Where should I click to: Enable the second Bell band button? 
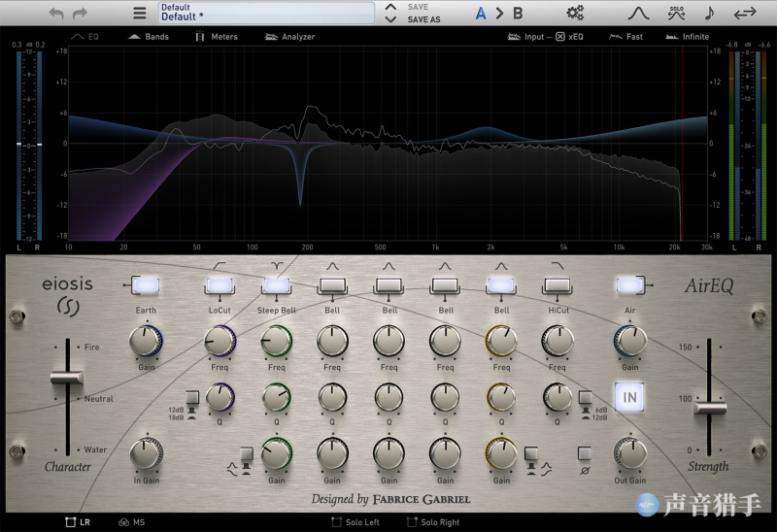(x=389, y=285)
